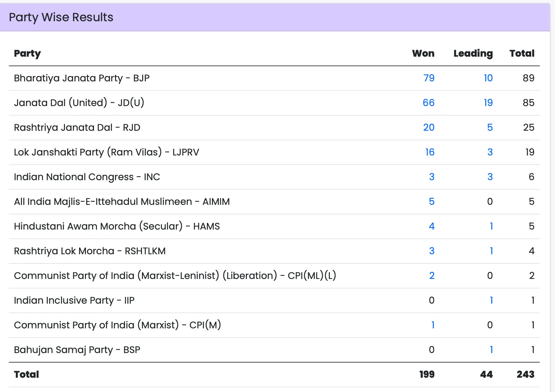Open the INC won seats link showing 3
The height and width of the screenshot is (392, 555).
coord(431,177)
